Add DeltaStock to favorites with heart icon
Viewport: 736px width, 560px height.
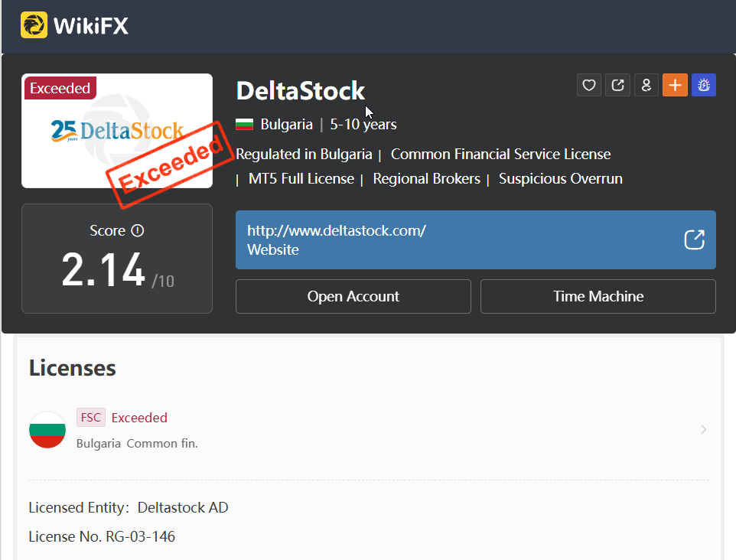(x=588, y=85)
